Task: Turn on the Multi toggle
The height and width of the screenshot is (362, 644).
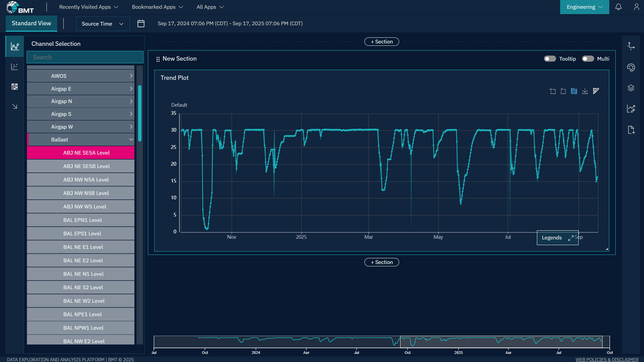Action: point(588,59)
